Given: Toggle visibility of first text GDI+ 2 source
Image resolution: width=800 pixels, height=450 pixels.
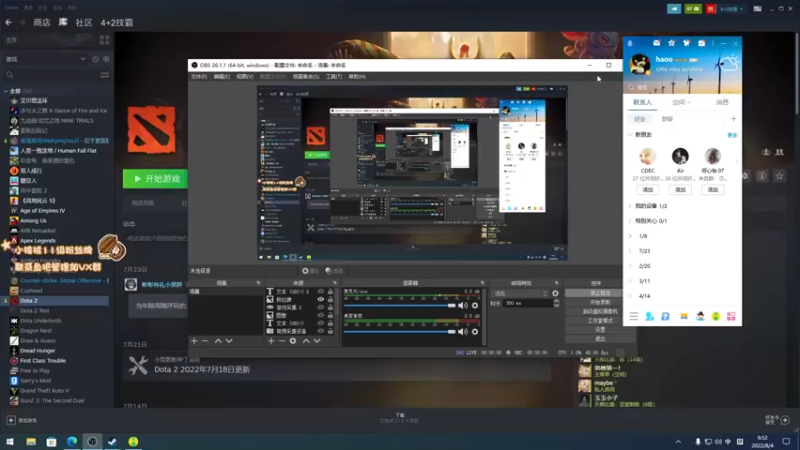Looking at the screenshot, I should click(320, 292).
